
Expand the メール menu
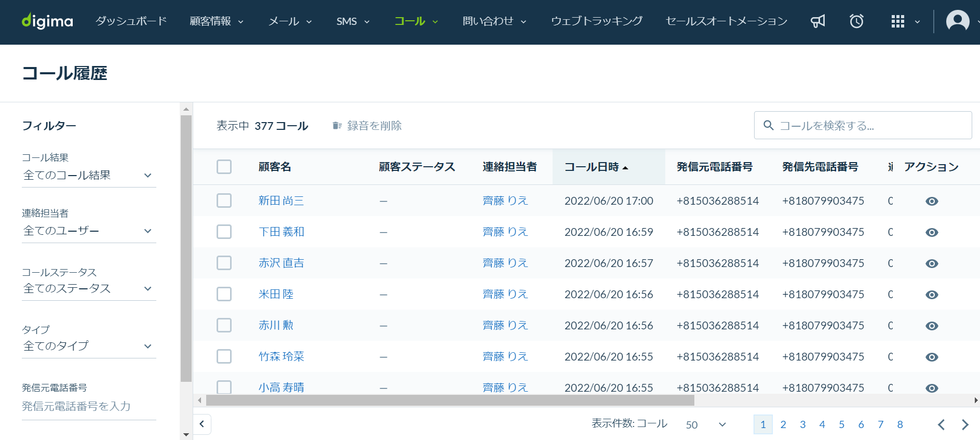click(x=290, y=21)
